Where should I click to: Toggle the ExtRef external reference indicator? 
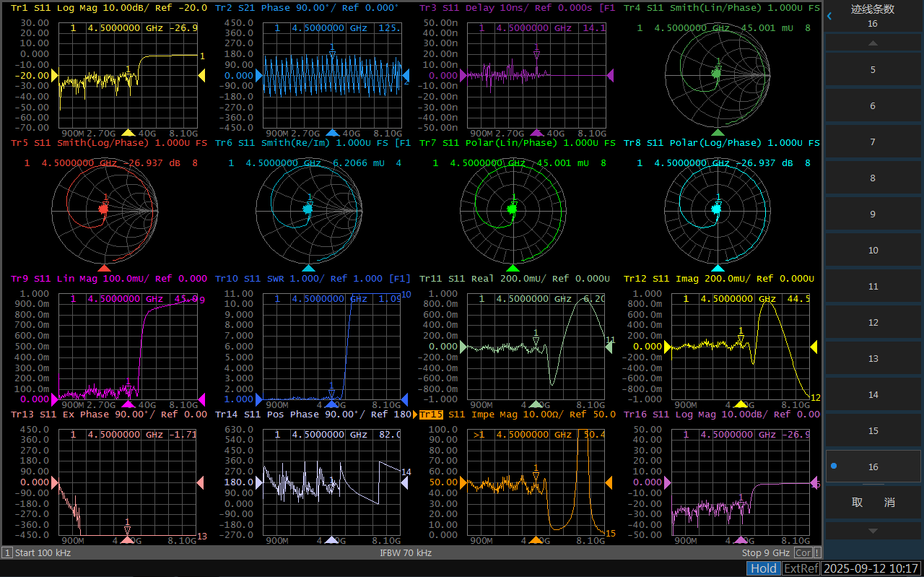coord(801,568)
